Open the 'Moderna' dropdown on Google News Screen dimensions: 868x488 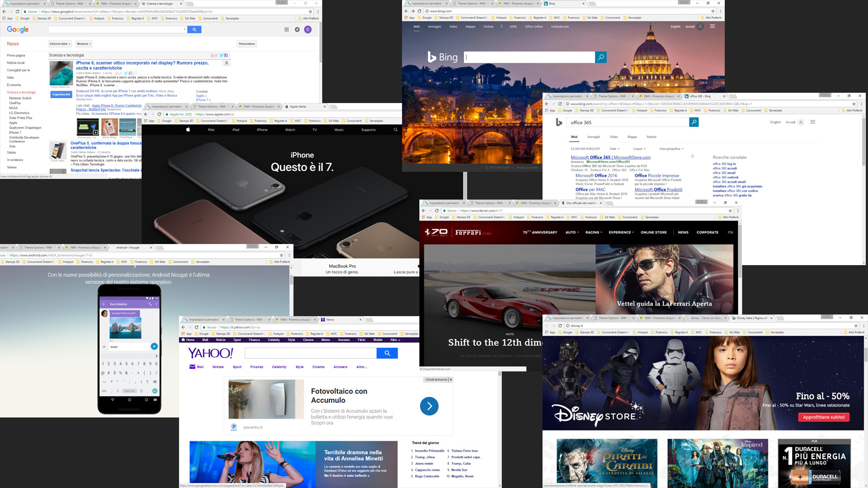click(84, 43)
